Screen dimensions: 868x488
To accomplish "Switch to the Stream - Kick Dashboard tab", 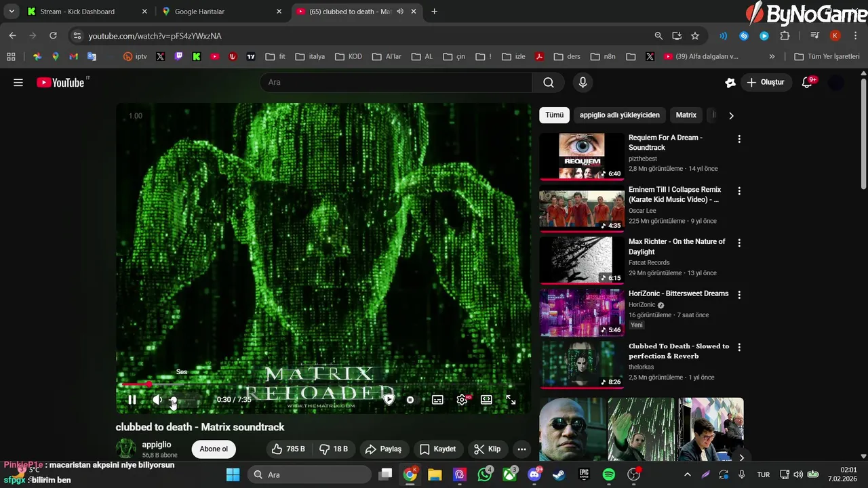I will (87, 12).
